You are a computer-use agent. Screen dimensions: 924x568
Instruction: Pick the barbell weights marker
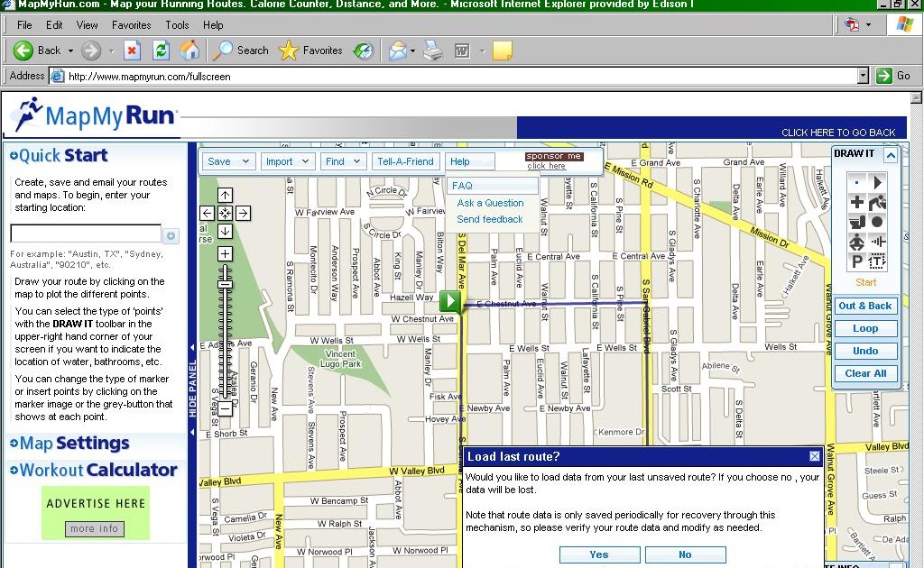(x=877, y=242)
